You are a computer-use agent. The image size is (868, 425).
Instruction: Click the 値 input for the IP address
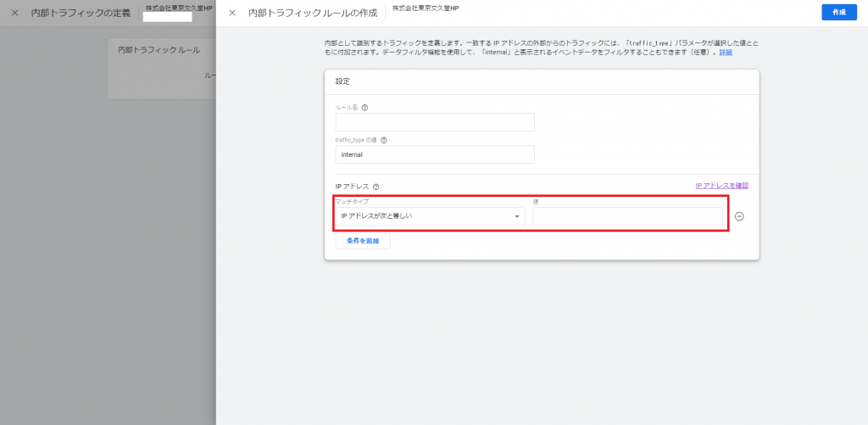click(x=627, y=216)
